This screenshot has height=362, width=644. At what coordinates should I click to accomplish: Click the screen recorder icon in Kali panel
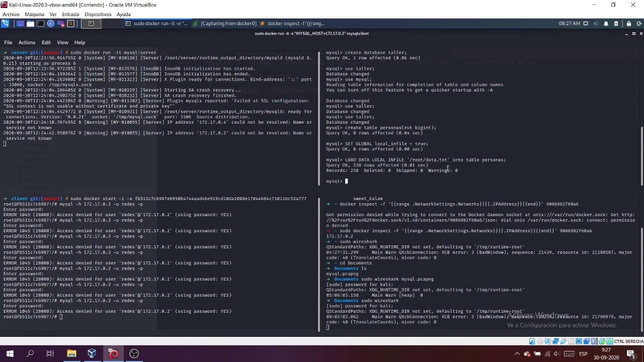point(61,24)
